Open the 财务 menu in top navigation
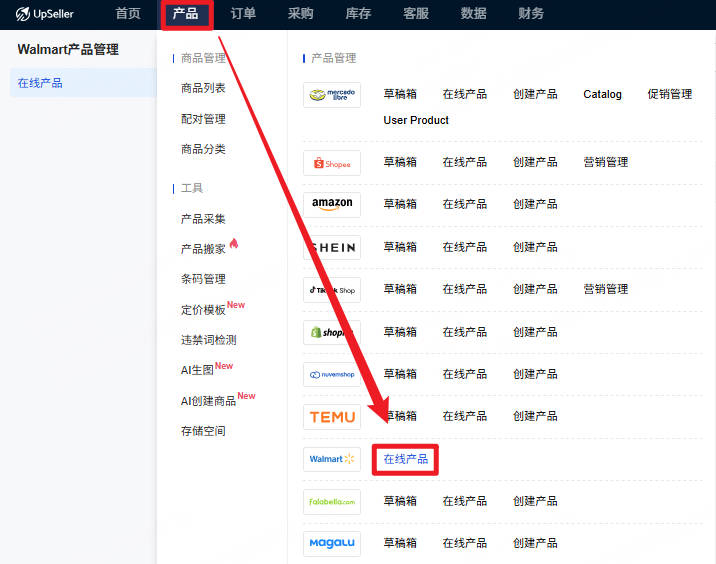Viewport: 716px width, 564px height. [x=531, y=14]
